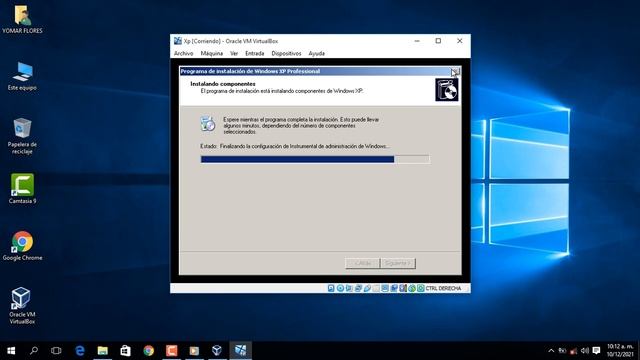This screenshot has height=360, width=640.
Task: Click the hard disk activity status icon
Action: [x=331, y=288]
